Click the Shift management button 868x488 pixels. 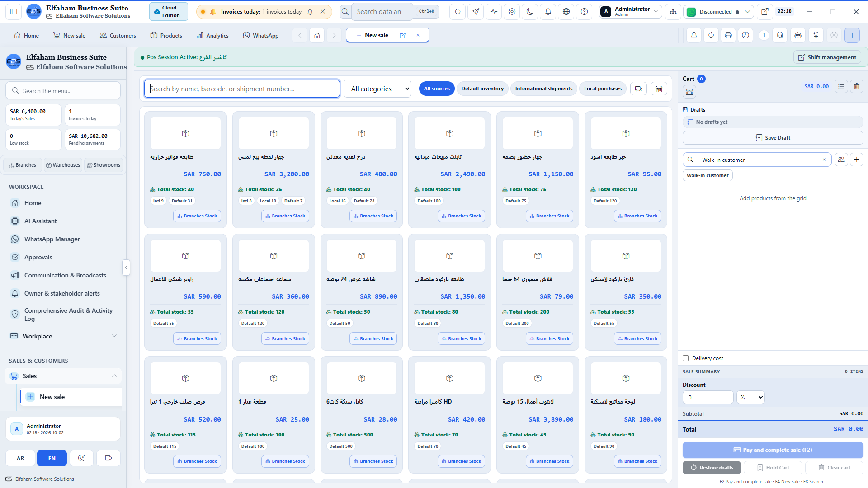827,57
